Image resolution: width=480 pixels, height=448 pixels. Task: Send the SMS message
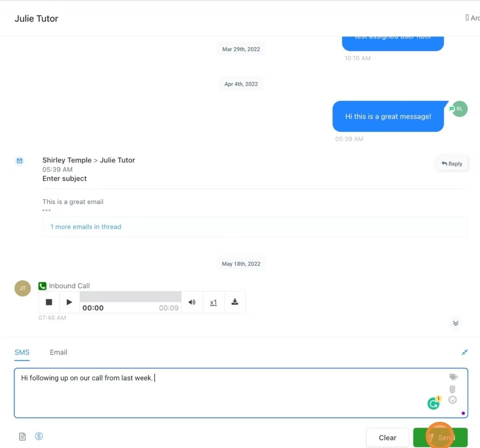pos(440,437)
